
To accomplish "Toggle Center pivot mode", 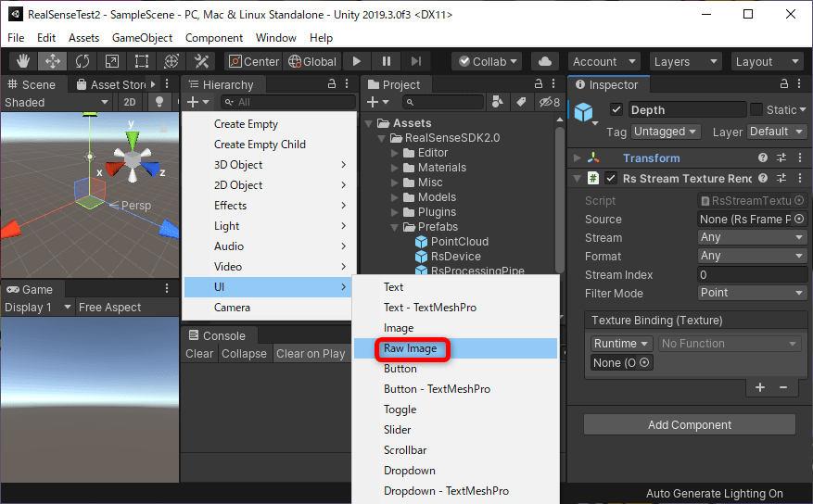I will tap(254, 62).
